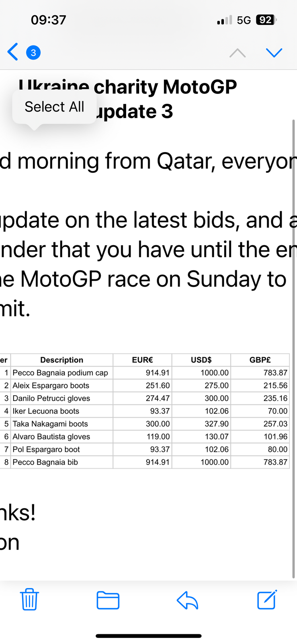Reply using the reply arrow icon
297x644 pixels.
[x=187, y=600]
